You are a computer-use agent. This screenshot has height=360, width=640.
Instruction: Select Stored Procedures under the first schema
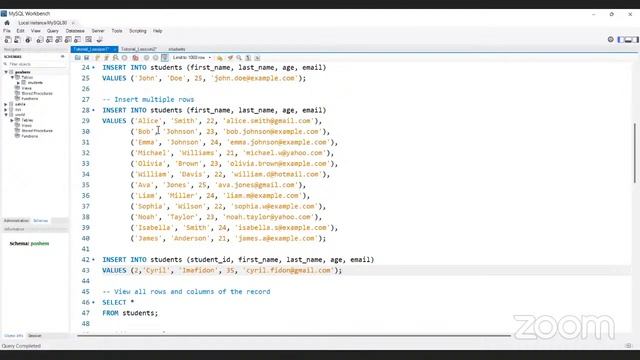click(x=37, y=93)
